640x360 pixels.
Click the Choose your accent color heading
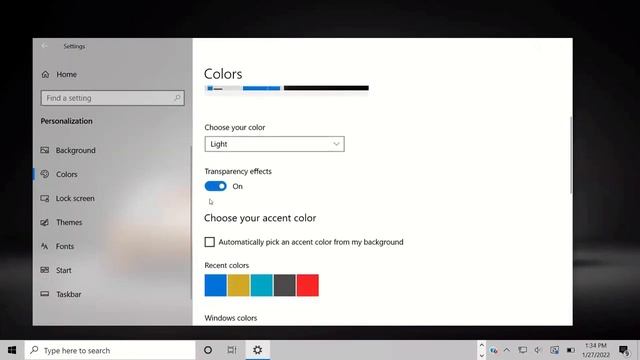[x=260, y=218]
